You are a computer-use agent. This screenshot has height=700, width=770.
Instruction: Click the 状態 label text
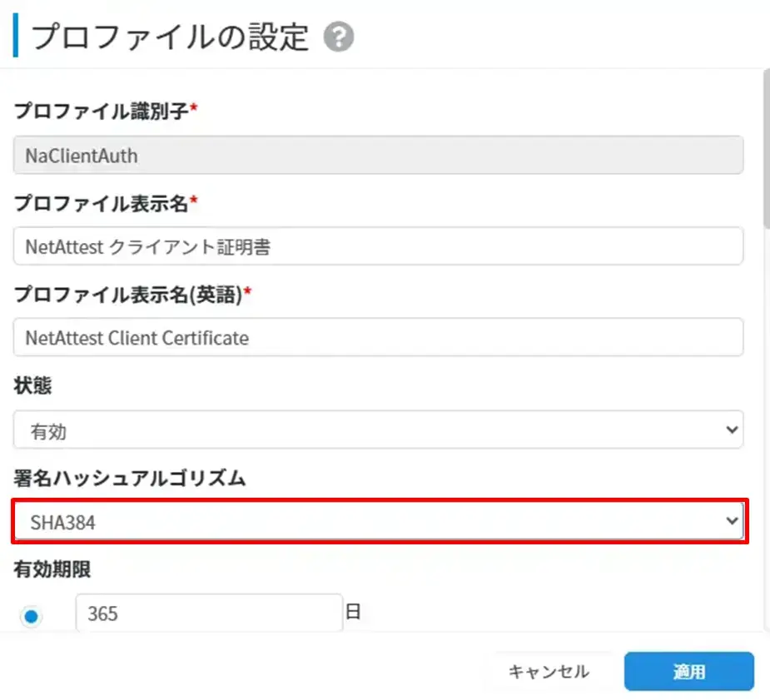31,385
